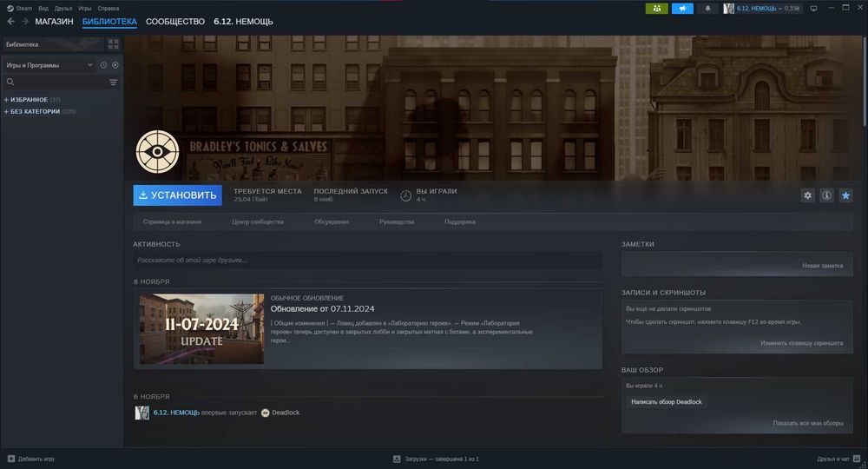This screenshot has width=868, height=469.
Task: Click the playtime clock icon
Action: [x=405, y=195]
